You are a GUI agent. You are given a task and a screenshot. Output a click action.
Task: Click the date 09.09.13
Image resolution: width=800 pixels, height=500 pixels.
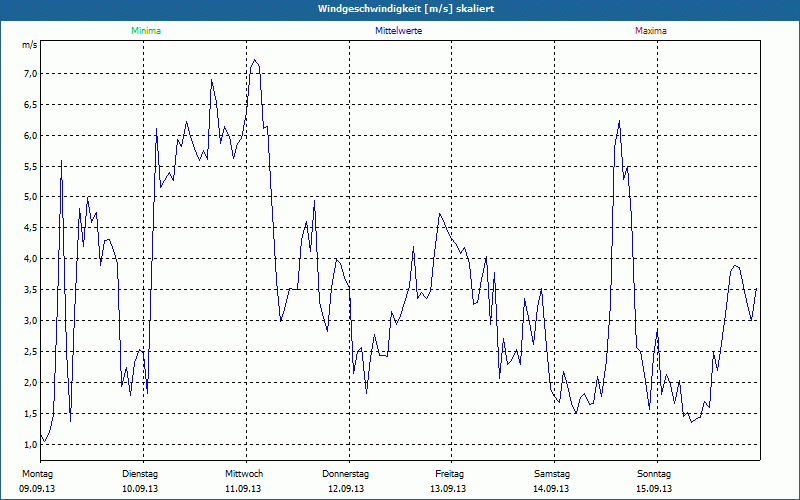point(37,489)
